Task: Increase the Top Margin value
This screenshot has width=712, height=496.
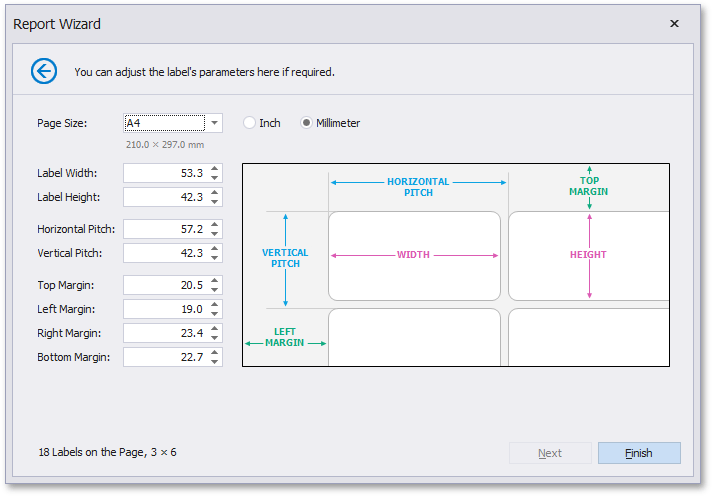Action: [214, 281]
